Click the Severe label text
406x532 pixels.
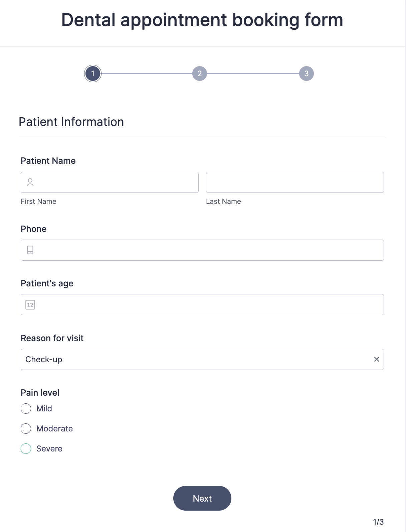pyautogui.click(x=49, y=448)
